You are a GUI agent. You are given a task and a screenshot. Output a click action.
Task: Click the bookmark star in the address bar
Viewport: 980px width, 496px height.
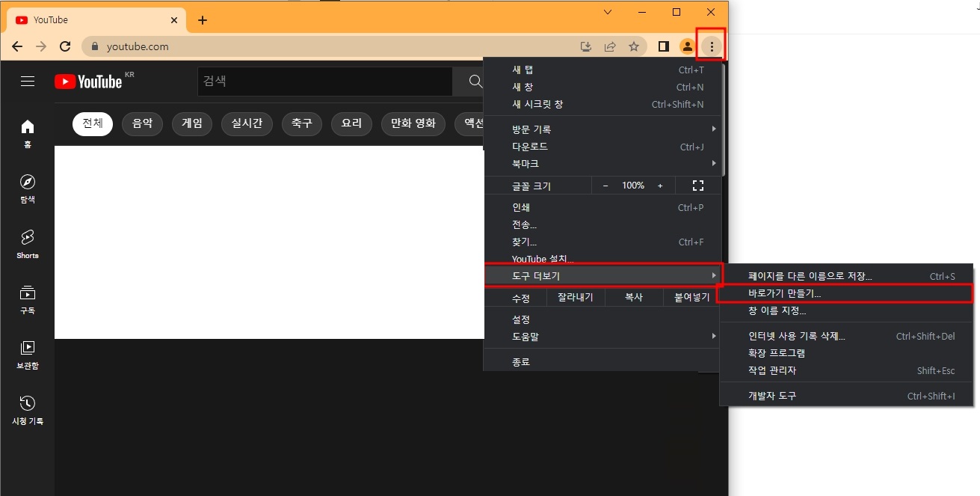point(634,46)
